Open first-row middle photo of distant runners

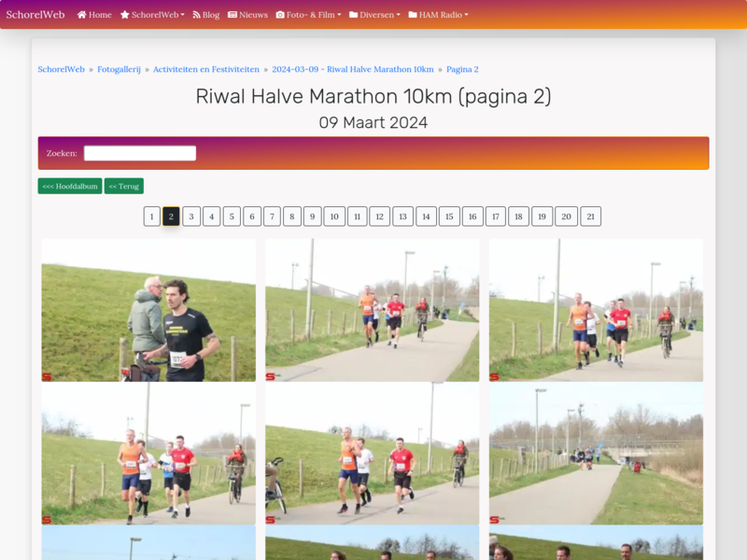tap(372, 310)
